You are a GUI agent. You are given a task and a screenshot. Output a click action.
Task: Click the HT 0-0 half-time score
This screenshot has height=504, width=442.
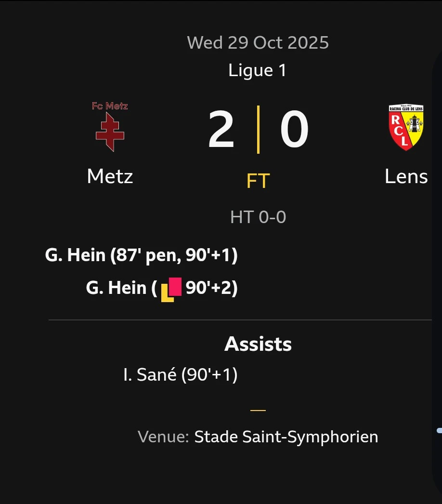258,217
